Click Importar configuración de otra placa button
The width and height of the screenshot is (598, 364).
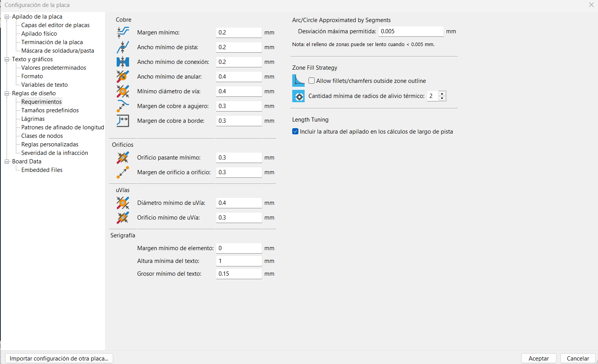(59, 358)
